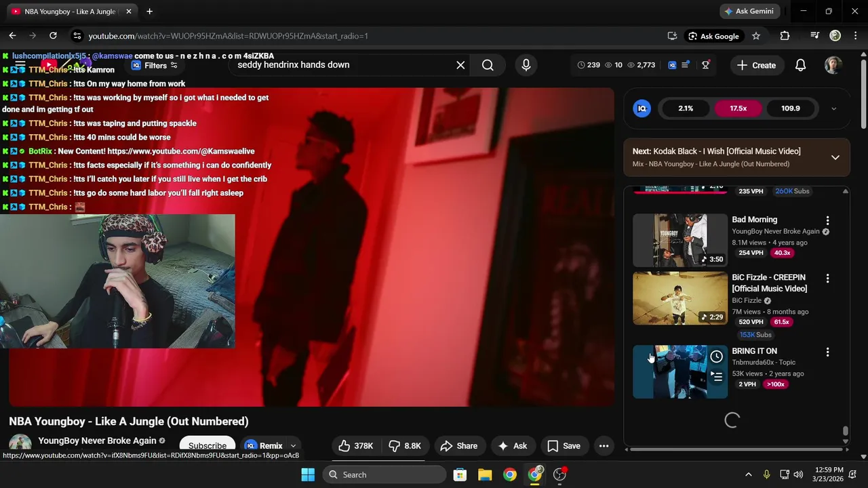This screenshot has height=488, width=868.
Task: Open more options for BiC Fizzle CREEPIN
Action: click(827, 279)
